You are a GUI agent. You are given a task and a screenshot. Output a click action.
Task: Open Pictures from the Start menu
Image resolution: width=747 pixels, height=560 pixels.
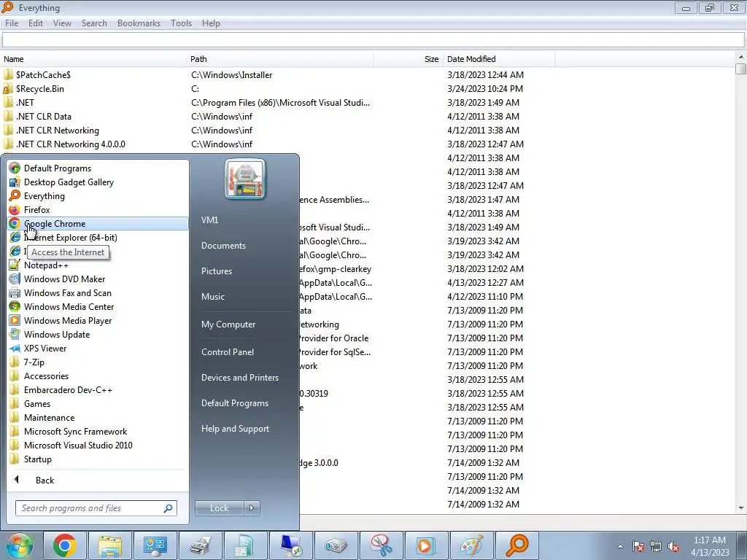pos(216,271)
